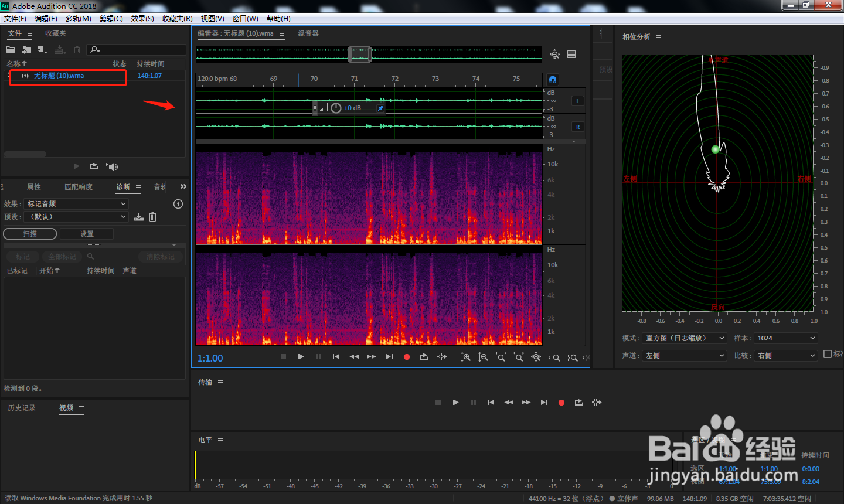Zoom out amplitude in the editor

[483, 357]
